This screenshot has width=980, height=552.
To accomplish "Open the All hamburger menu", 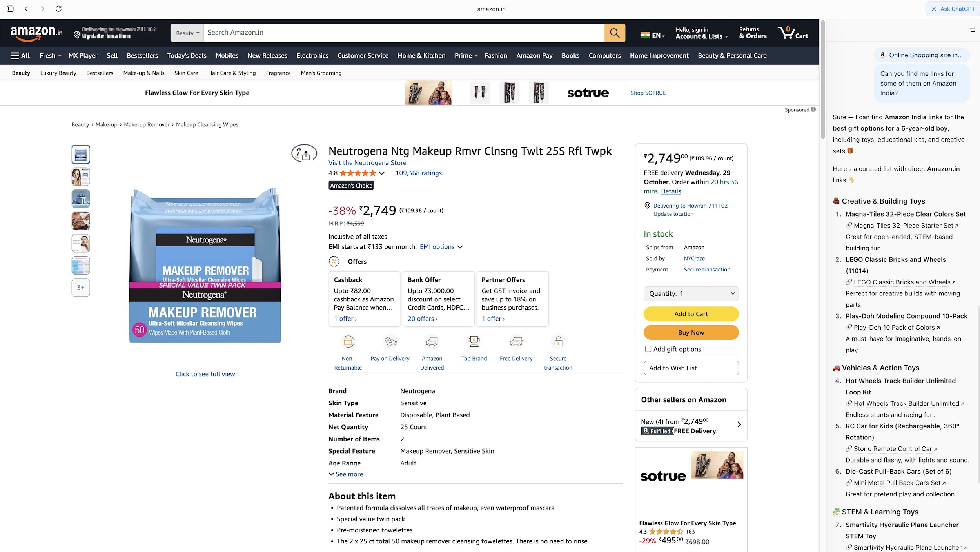I will coord(20,56).
